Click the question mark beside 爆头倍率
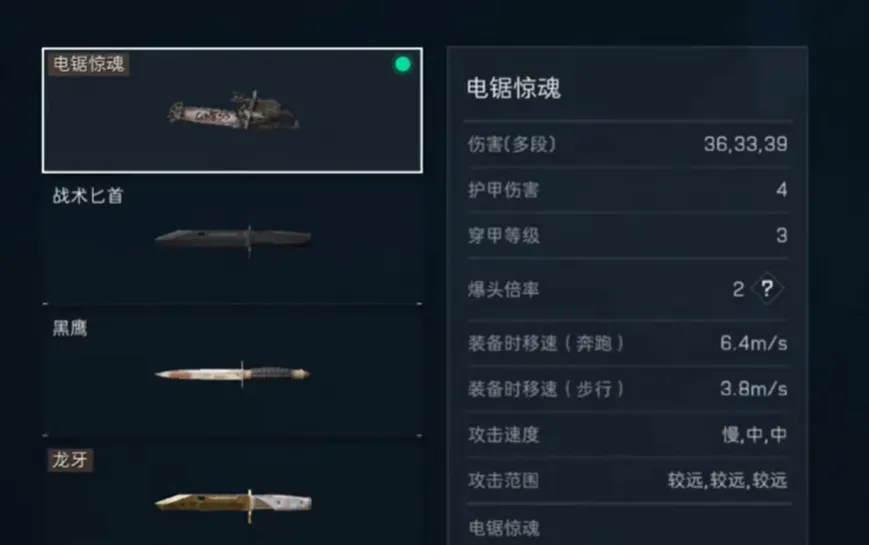The height and width of the screenshot is (545, 869). pos(767,289)
